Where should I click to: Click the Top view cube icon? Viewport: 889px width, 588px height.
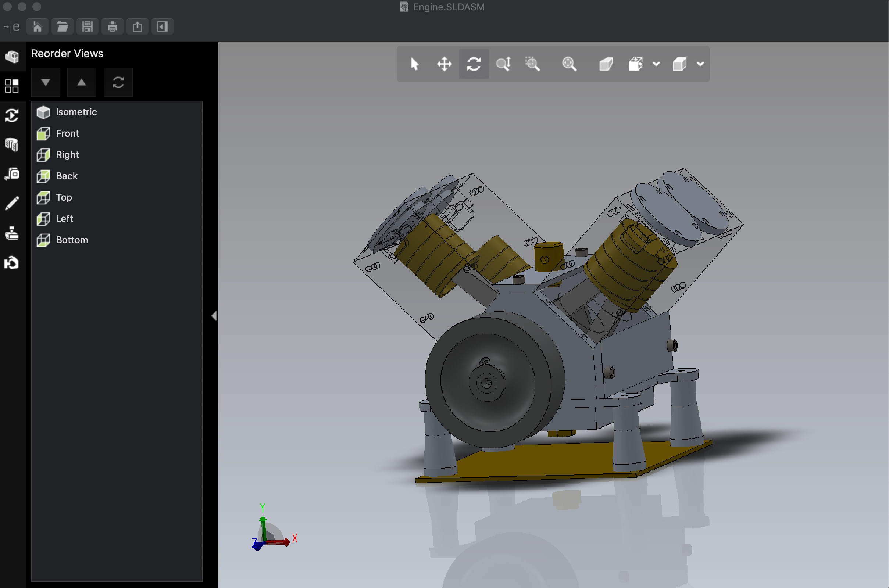click(x=43, y=198)
